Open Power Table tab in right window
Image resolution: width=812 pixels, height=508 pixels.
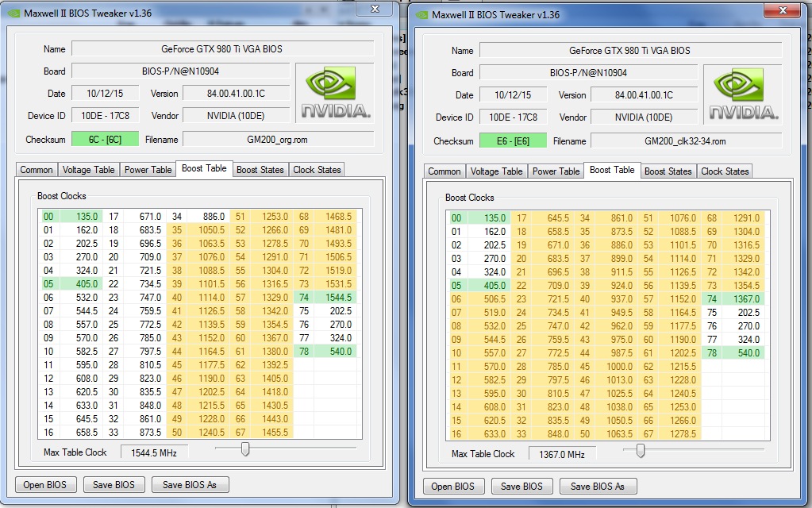pos(556,171)
